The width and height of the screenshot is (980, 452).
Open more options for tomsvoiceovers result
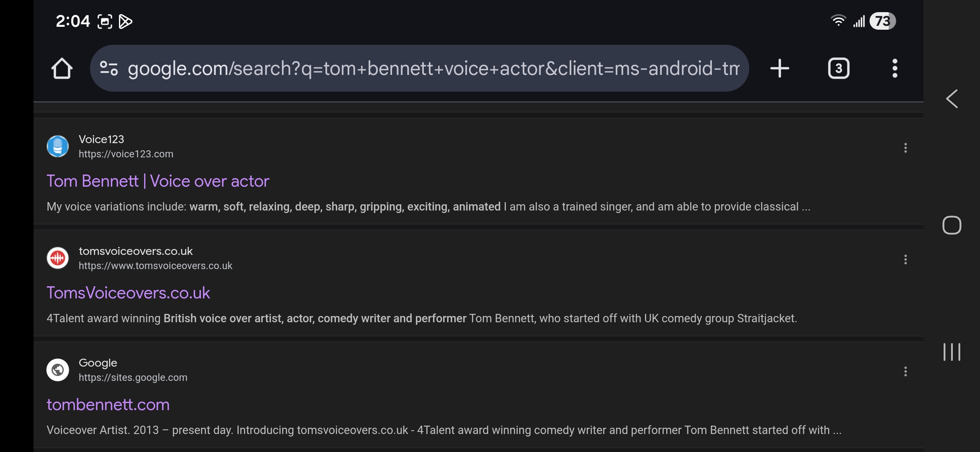pos(905,259)
